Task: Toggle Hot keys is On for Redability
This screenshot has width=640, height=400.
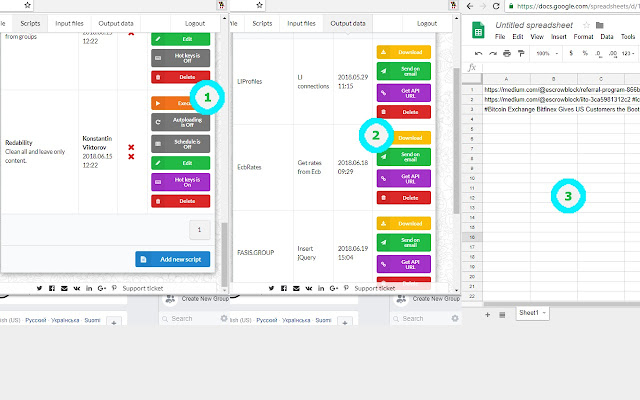Action: coord(180,182)
